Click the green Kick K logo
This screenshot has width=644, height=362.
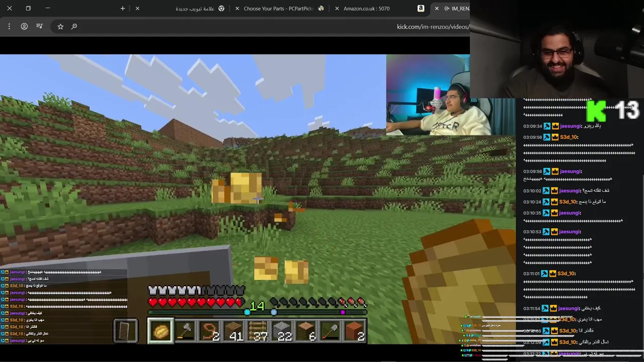(x=597, y=111)
